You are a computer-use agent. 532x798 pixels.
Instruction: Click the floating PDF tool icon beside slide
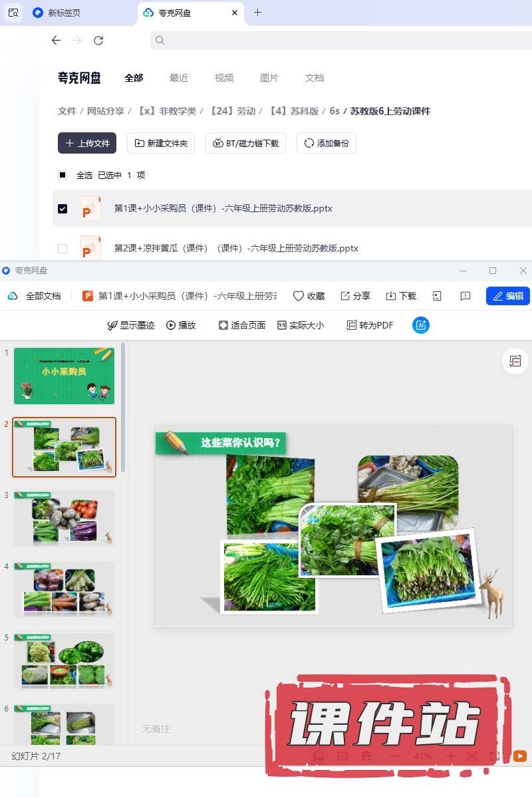coord(515,360)
